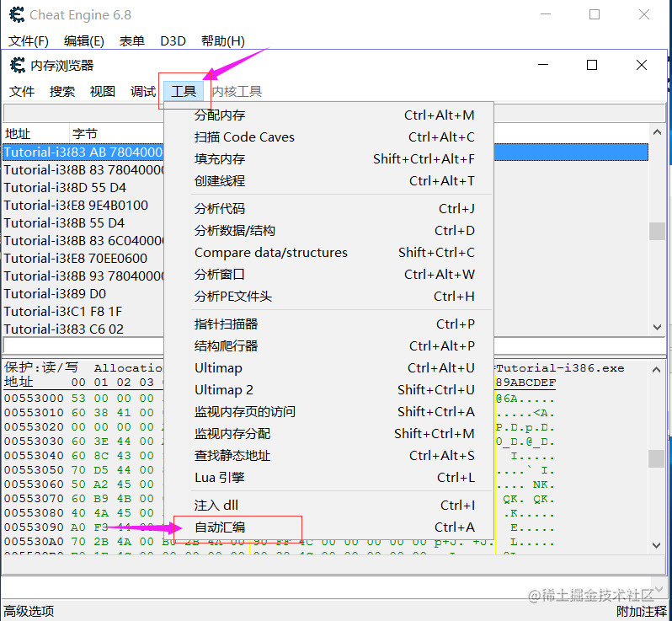This screenshot has width=672, height=621.
Task: Click disassembler vertical scrollbar thumb
Action: pos(657,231)
